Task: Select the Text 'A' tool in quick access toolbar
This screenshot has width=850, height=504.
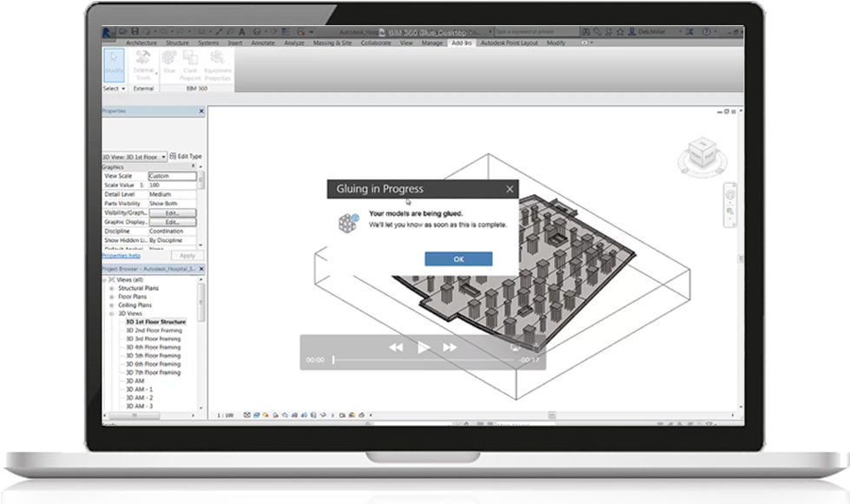Action: 241,32
